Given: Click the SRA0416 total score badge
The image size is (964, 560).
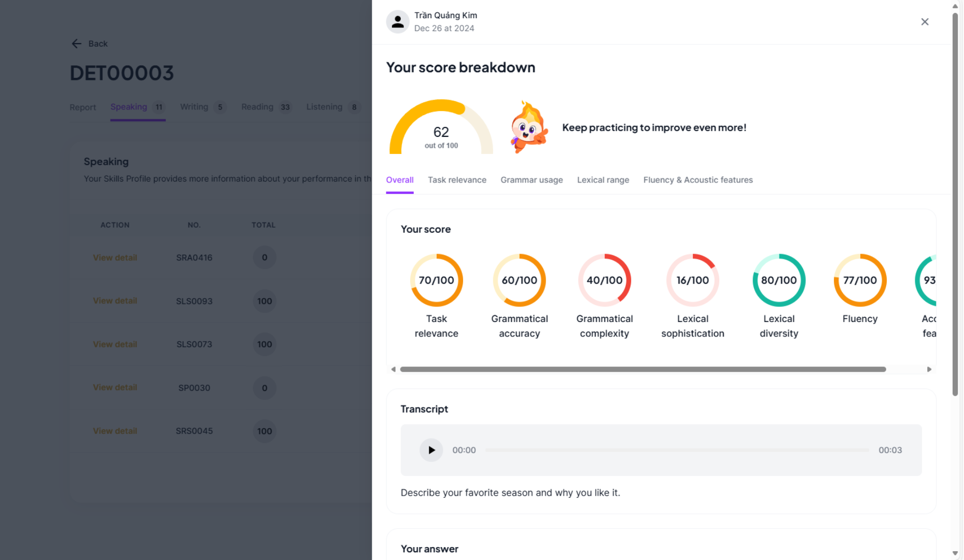Looking at the screenshot, I should pyautogui.click(x=264, y=258).
